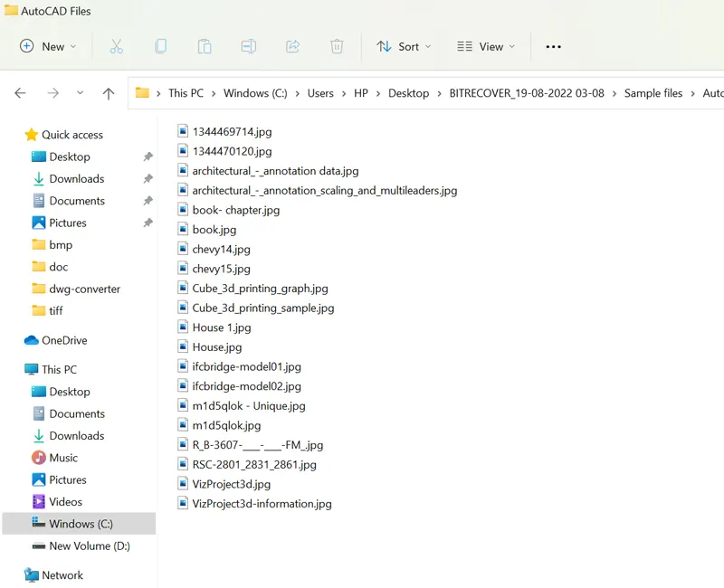The image size is (724, 588).
Task: Select Windows (C:) in sidebar
Action: click(x=81, y=524)
